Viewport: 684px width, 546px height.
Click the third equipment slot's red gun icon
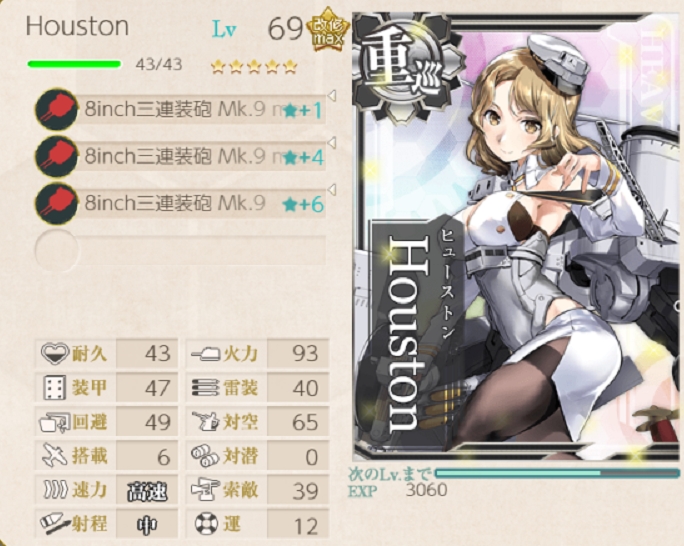coord(56,204)
